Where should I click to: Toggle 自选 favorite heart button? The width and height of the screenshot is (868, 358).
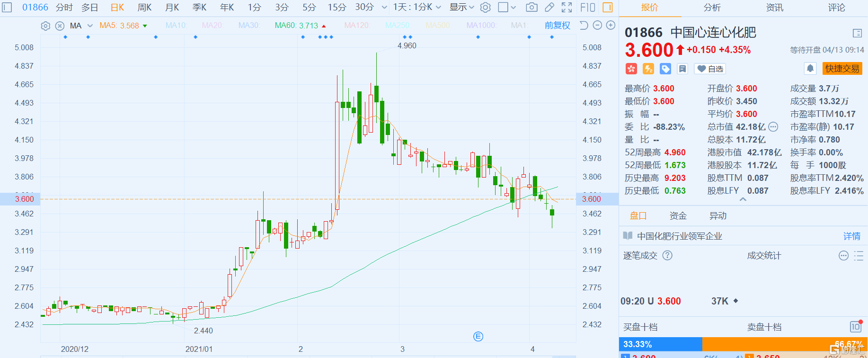[x=710, y=69]
